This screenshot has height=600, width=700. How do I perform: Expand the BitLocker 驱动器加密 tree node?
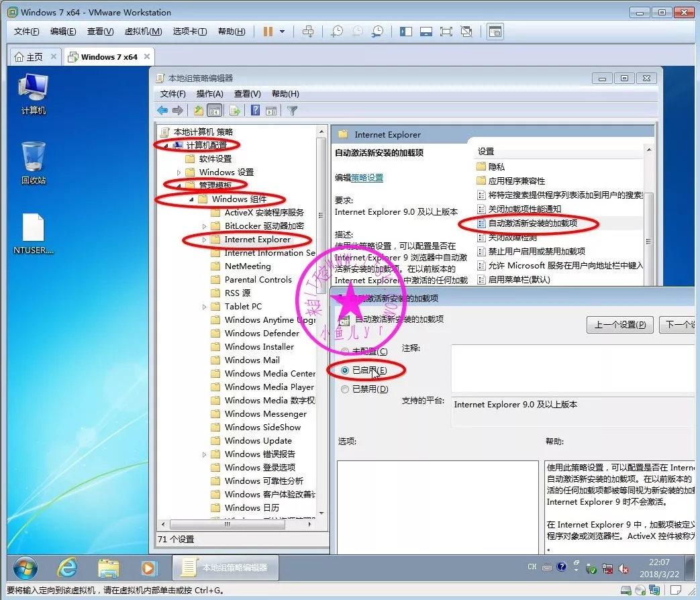click(x=205, y=226)
